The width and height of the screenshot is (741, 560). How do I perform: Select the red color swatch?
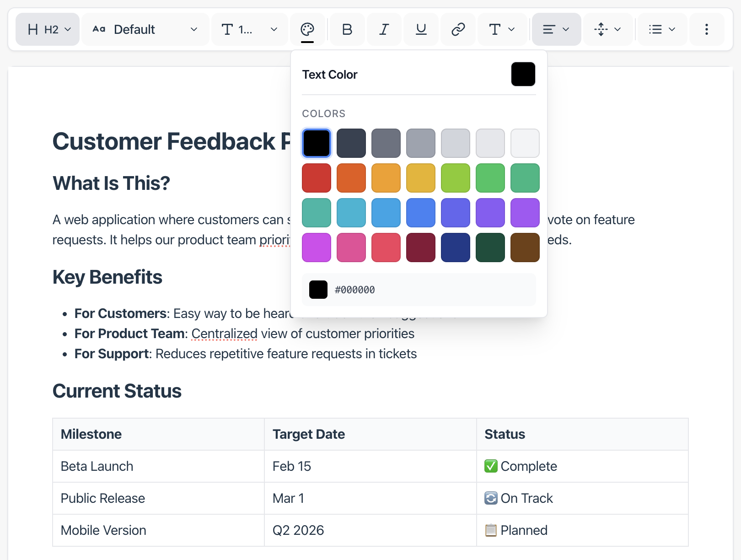pyautogui.click(x=316, y=178)
